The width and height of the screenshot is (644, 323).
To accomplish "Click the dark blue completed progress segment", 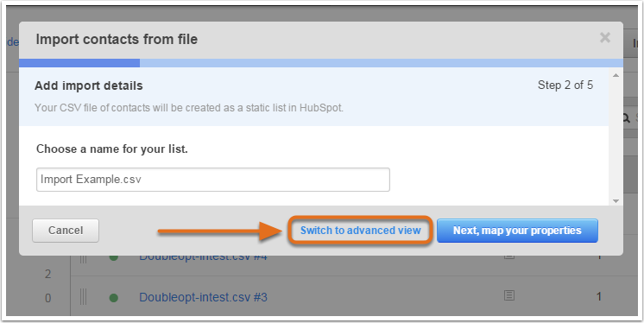I will (x=79, y=63).
